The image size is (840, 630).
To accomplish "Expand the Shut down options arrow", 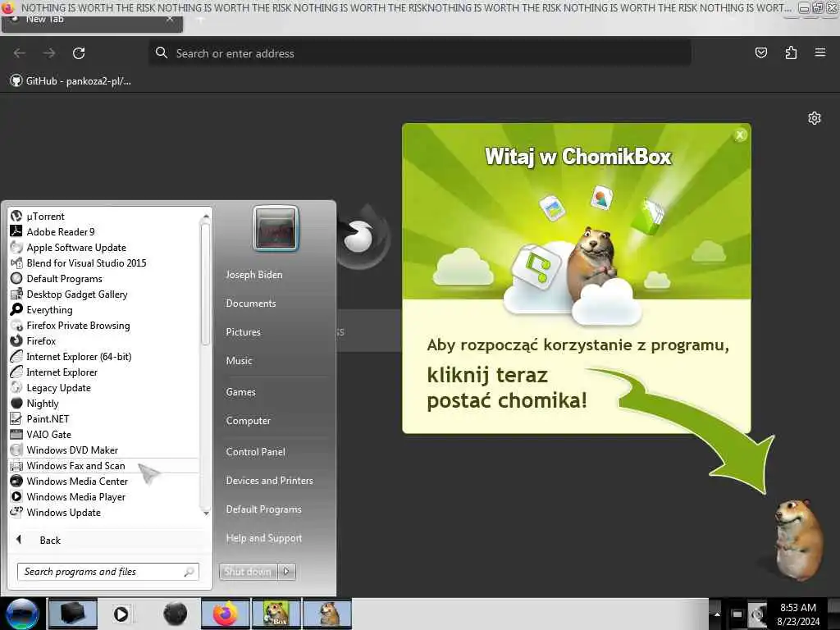I will tap(286, 572).
